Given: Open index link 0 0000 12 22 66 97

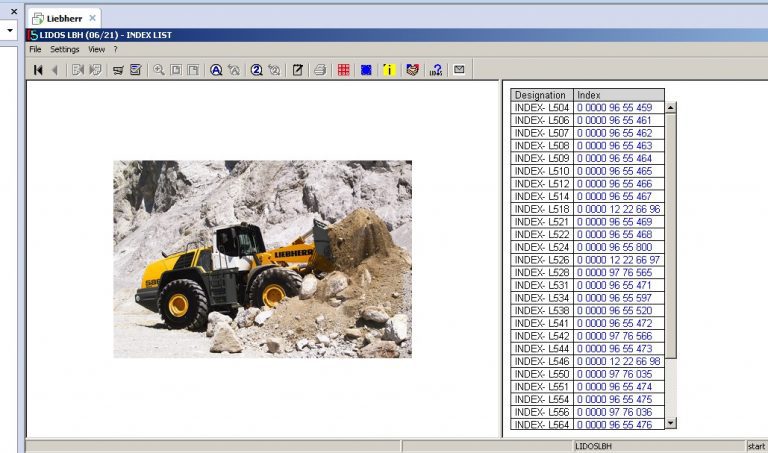Looking at the screenshot, I should [x=618, y=260].
